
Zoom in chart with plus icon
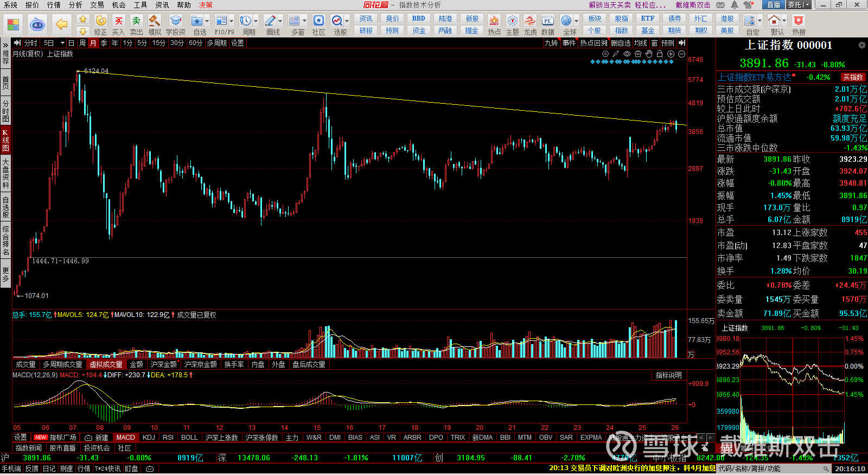(x=671, y=54)
